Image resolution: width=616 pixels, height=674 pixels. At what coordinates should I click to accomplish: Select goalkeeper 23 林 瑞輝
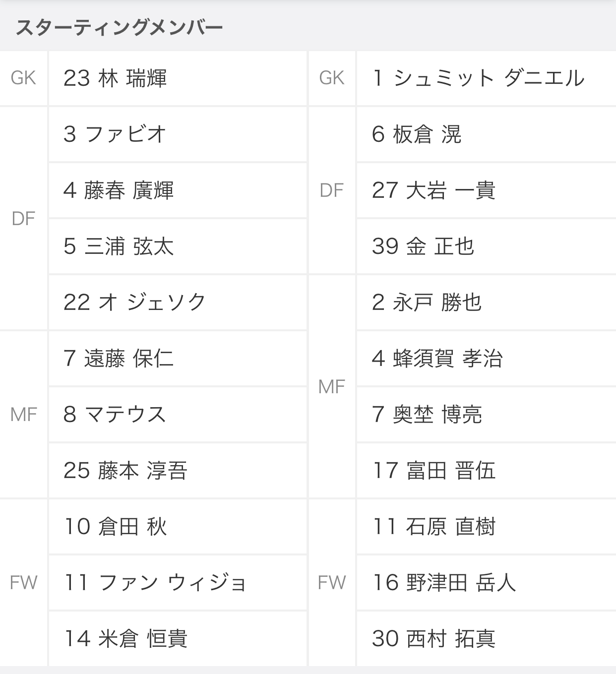click(115, 78)
